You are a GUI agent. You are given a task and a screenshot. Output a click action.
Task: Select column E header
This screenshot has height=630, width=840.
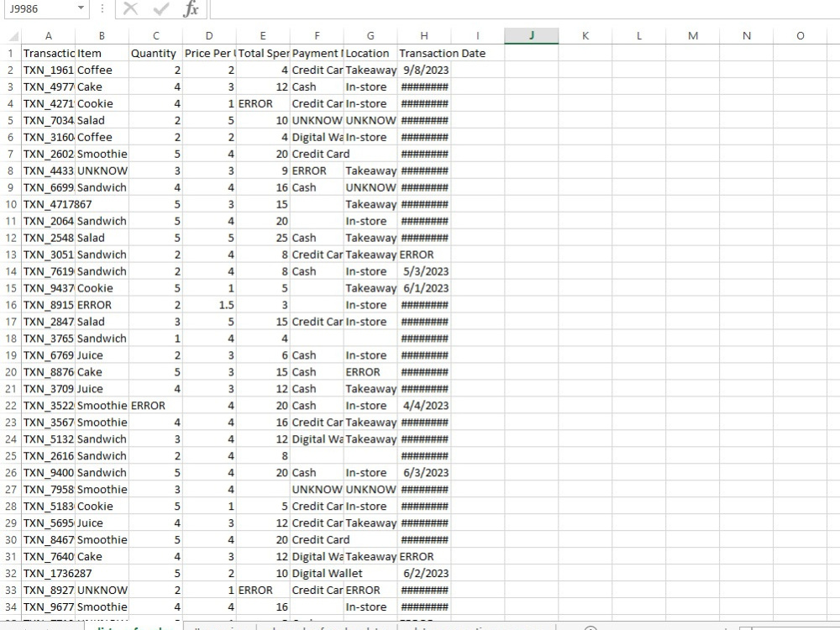pyautogui.click(x=262, y=36)
